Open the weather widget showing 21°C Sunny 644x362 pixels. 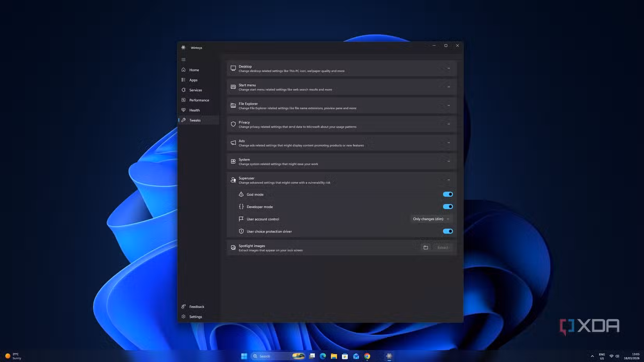tap(13, 356)
